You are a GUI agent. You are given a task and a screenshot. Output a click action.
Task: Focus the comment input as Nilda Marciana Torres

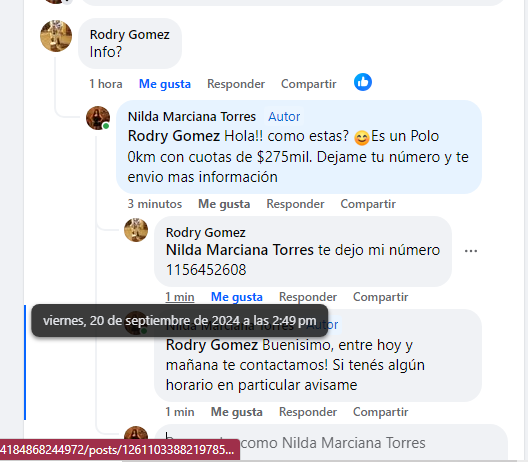331,442
